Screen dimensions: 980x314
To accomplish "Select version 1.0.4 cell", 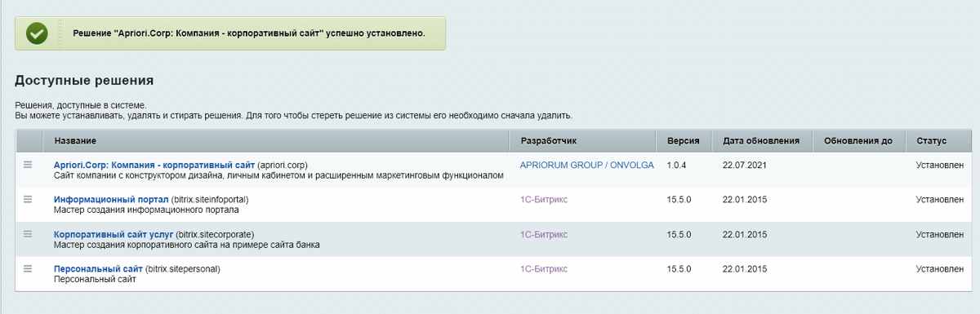I will point(678,165).
